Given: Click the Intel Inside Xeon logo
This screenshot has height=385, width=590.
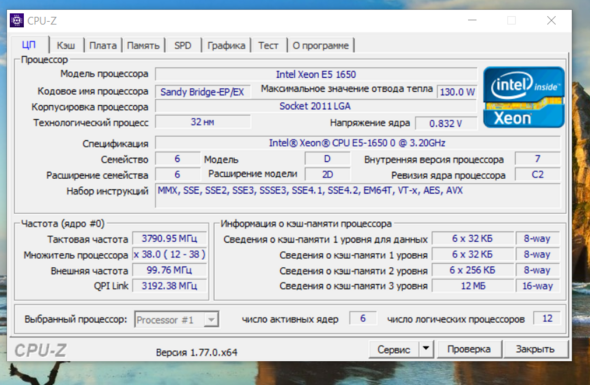Looking at the screenshot, I should (523, 97).
